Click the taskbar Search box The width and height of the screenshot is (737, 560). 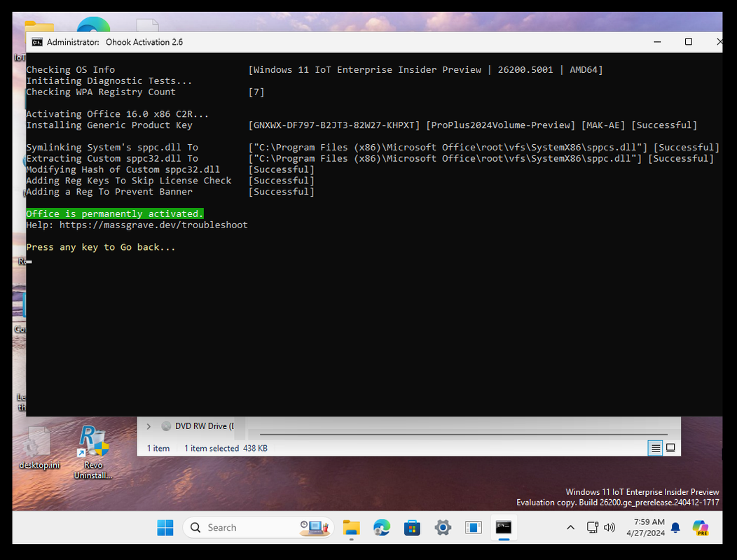coord(258,528)
